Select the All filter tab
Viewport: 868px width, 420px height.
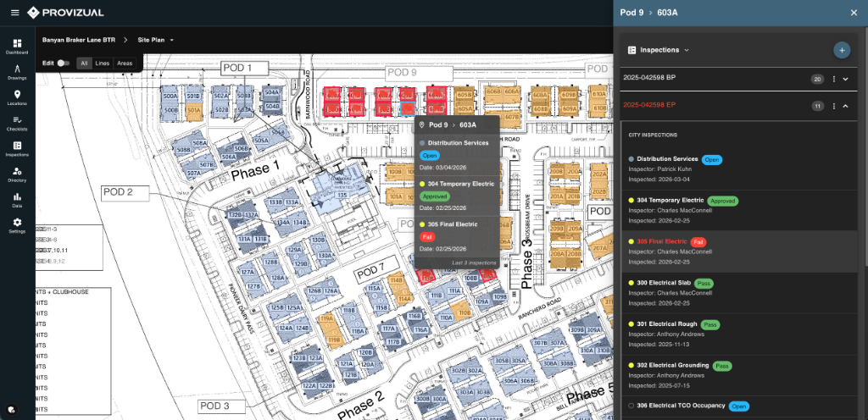(x=84, y=63)
